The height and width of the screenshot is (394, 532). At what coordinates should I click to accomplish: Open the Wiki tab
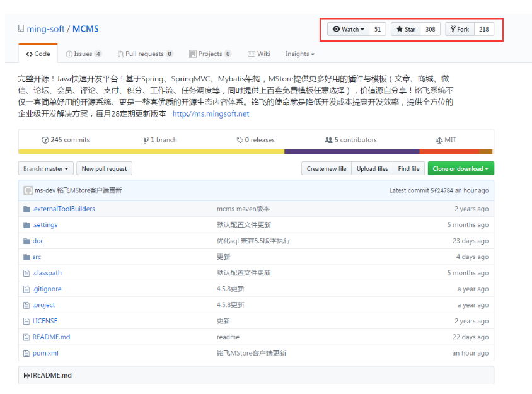tap(259, 54)
